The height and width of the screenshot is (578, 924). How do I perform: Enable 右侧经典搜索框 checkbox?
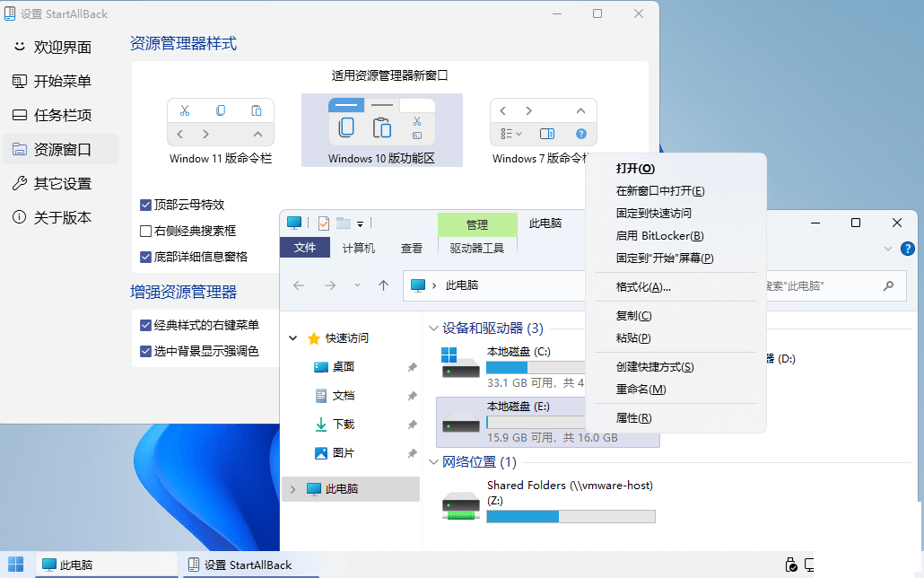(145, 231)
